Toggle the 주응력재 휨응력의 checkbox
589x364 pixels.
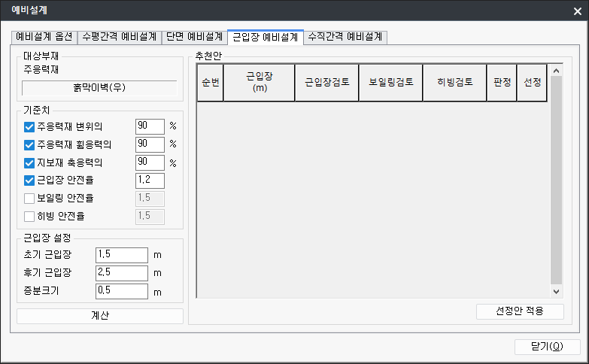click(x=30, y=144)
